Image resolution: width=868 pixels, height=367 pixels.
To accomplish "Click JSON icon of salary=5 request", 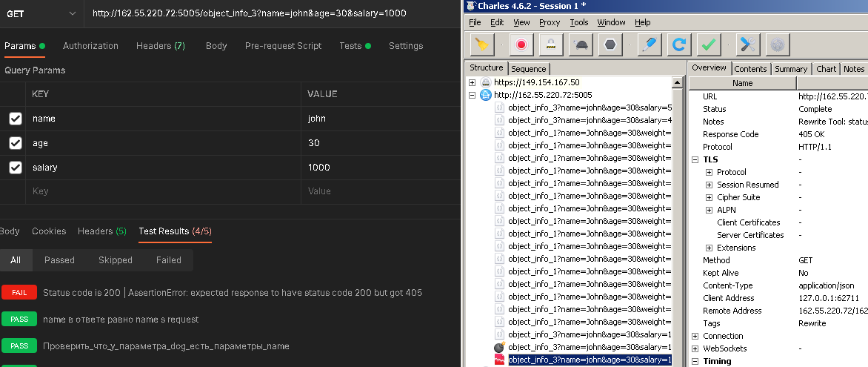I will 499,108.
